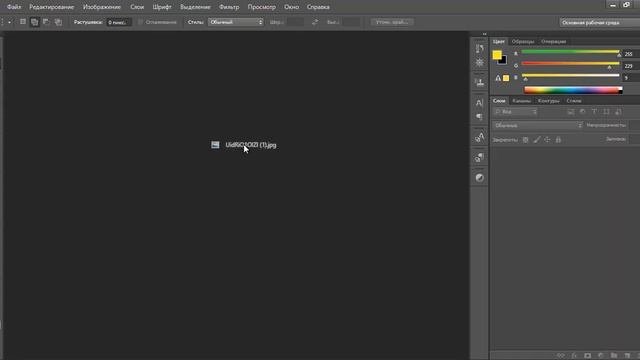Click Create new group folder icon

(x=614, y=356)
